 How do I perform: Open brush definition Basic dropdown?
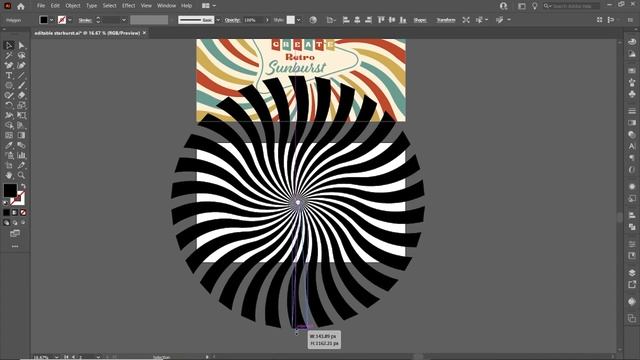218,20
